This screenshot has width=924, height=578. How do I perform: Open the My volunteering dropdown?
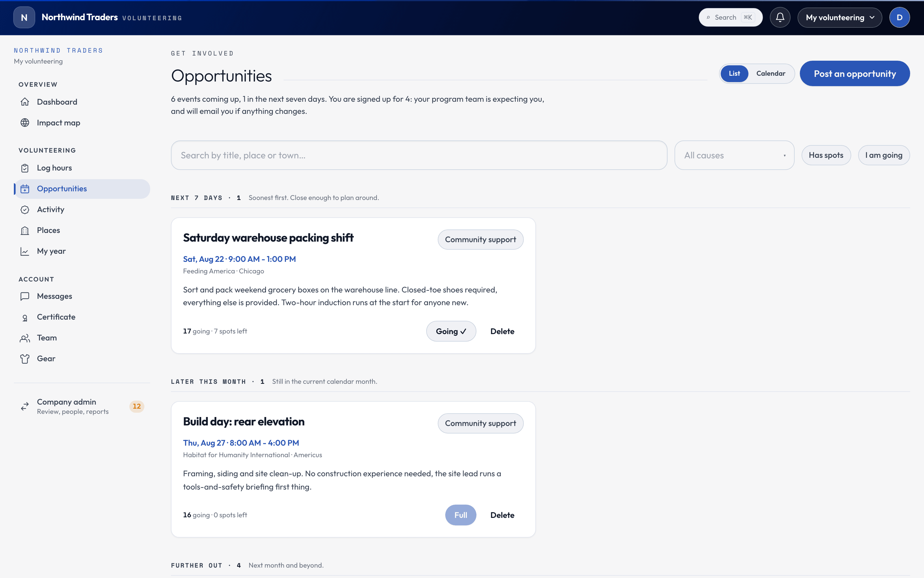tap(840, 18)
